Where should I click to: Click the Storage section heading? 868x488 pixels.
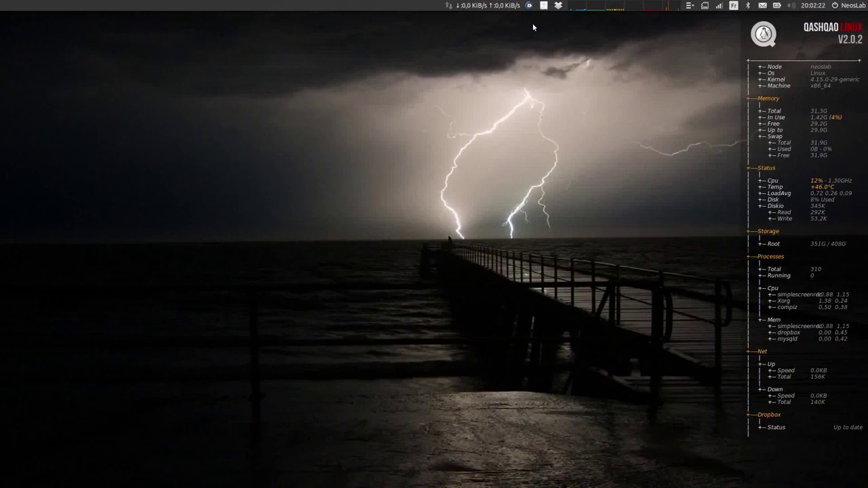[x=768, y=231]
